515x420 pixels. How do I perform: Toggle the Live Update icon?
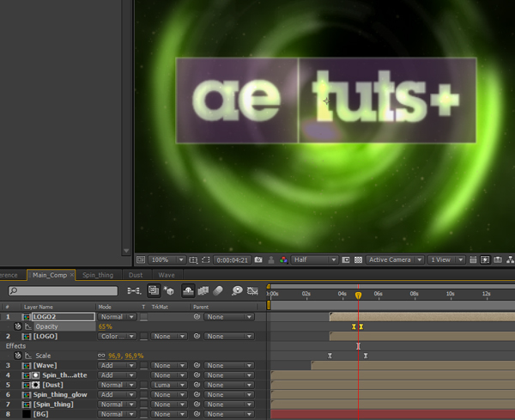[154, 291]
